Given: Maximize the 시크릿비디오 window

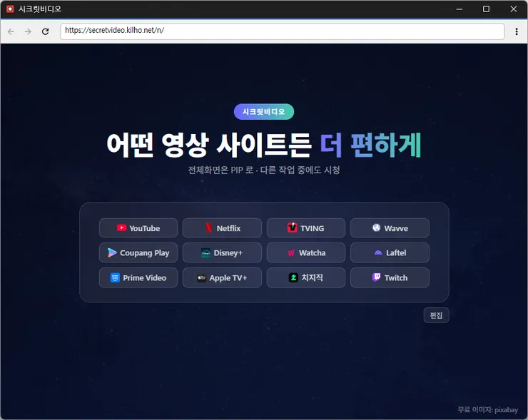Looking at the screenshot, I should click(x=486, y=9).
